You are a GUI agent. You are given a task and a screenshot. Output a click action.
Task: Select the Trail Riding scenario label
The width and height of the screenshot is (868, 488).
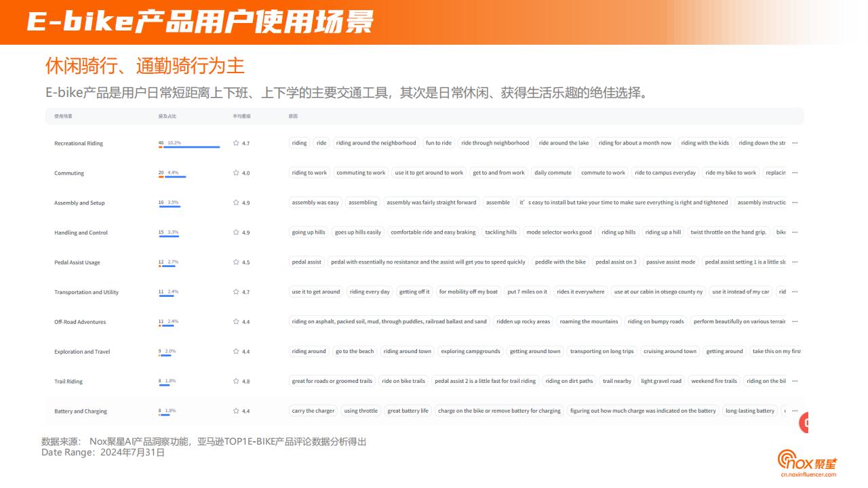point(68,382)
